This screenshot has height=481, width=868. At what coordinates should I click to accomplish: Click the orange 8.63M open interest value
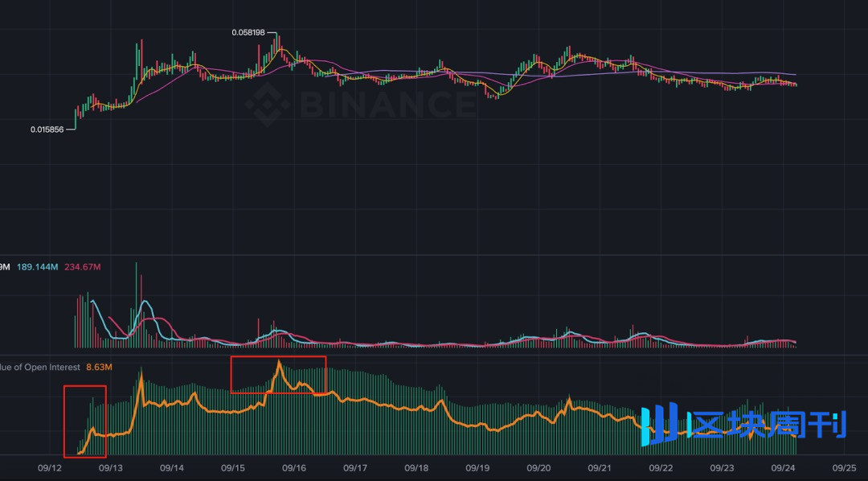100,368
